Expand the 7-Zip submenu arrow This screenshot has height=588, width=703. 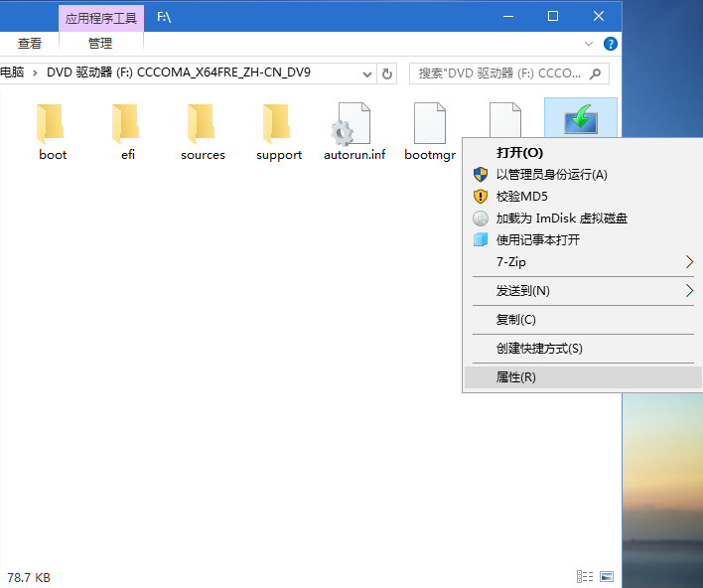coord(689,262)
